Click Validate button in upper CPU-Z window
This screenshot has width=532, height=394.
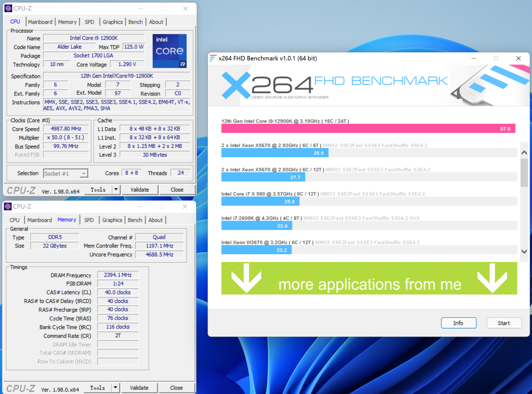click(x=140, y=190)
